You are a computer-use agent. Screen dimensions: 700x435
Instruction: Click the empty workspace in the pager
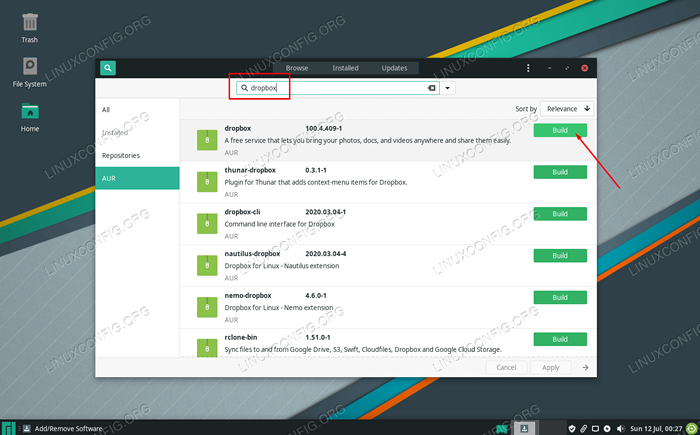[553, 428]
